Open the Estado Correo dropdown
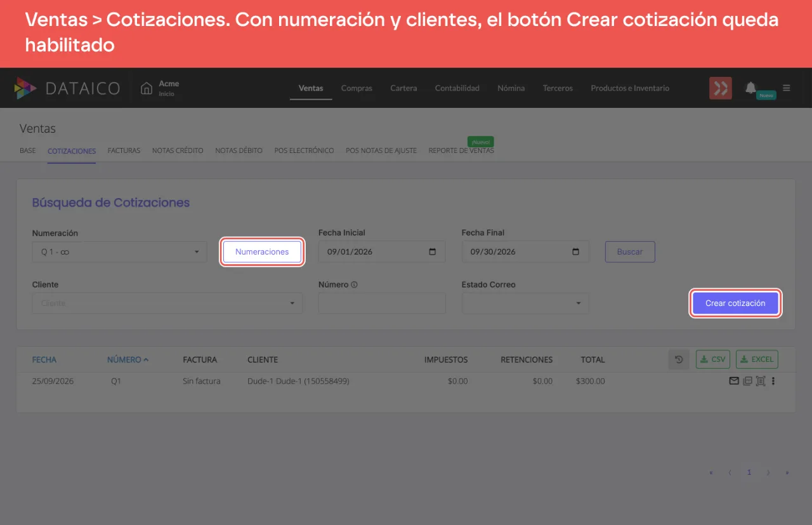 pos(525,303)
